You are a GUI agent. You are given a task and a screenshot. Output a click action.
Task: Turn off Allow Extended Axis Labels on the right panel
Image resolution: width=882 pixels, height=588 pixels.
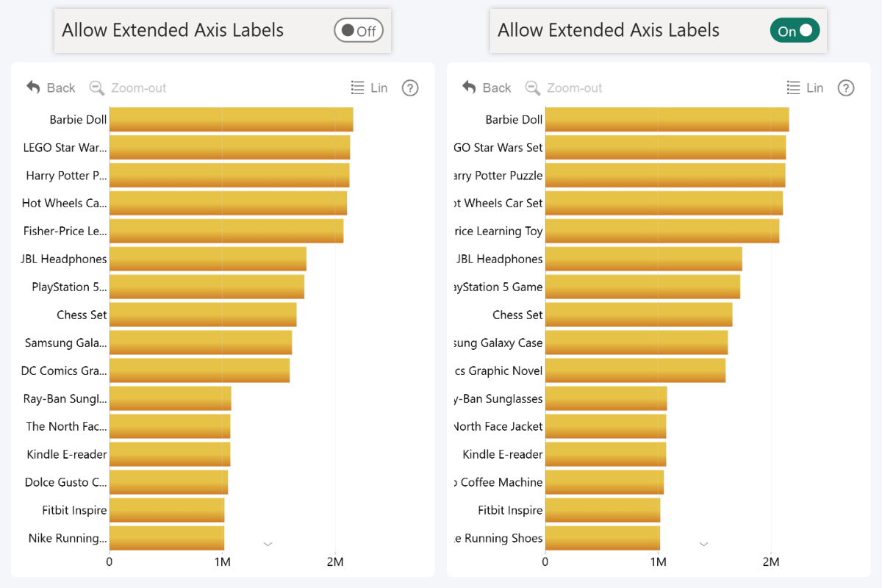point(795,31)
